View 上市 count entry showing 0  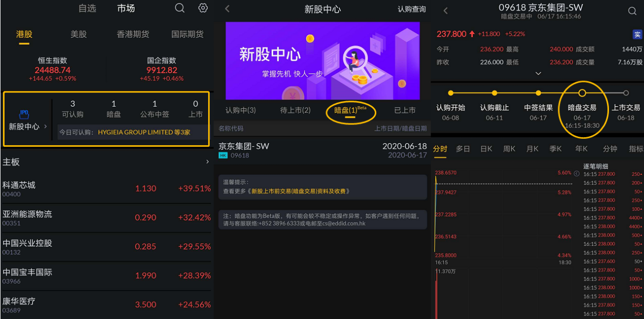pos(196,109)
